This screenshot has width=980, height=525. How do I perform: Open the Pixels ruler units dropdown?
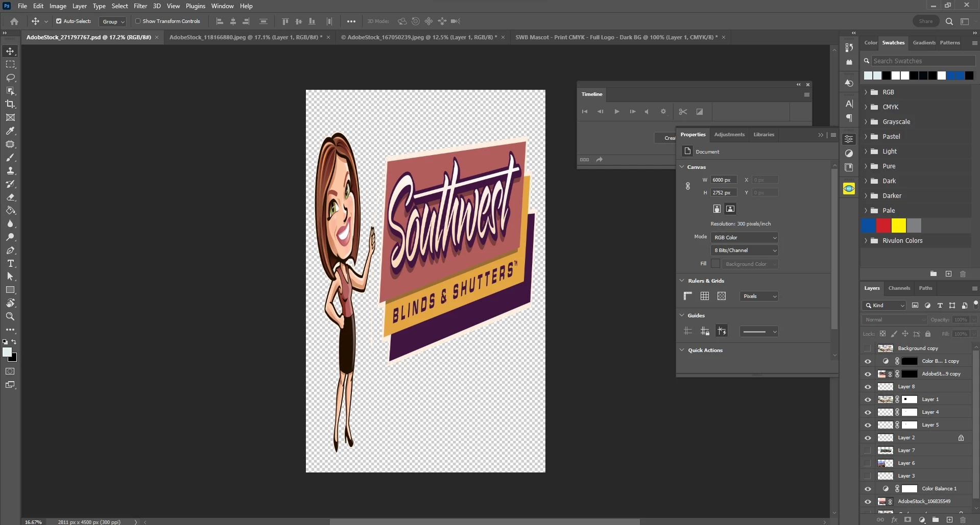point(759,296)
